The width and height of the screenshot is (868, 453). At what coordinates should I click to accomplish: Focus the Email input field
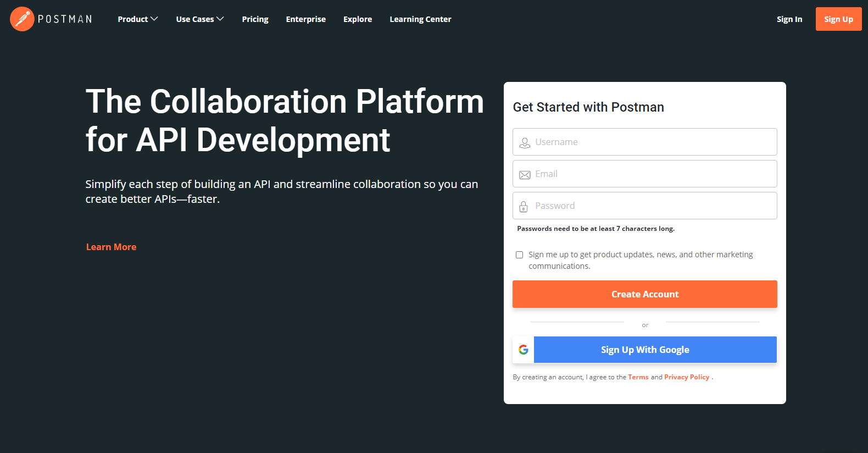pos(645,174)
